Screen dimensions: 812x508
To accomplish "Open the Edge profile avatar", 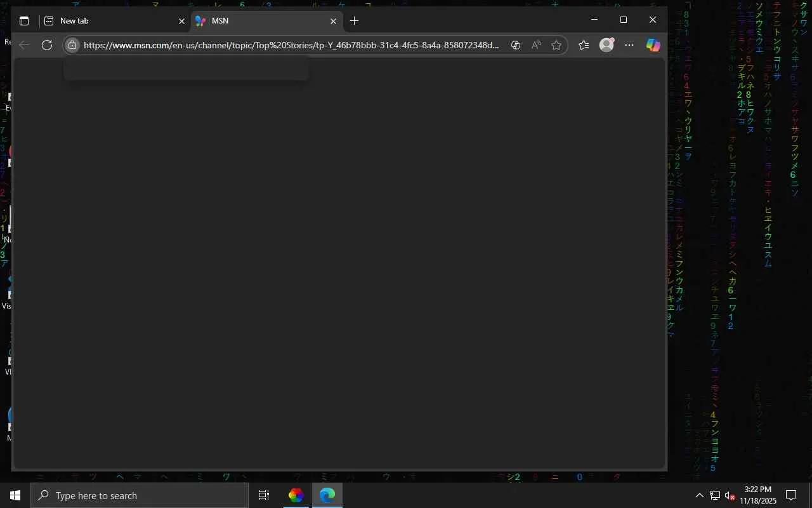I will click(x=607, y=45).
